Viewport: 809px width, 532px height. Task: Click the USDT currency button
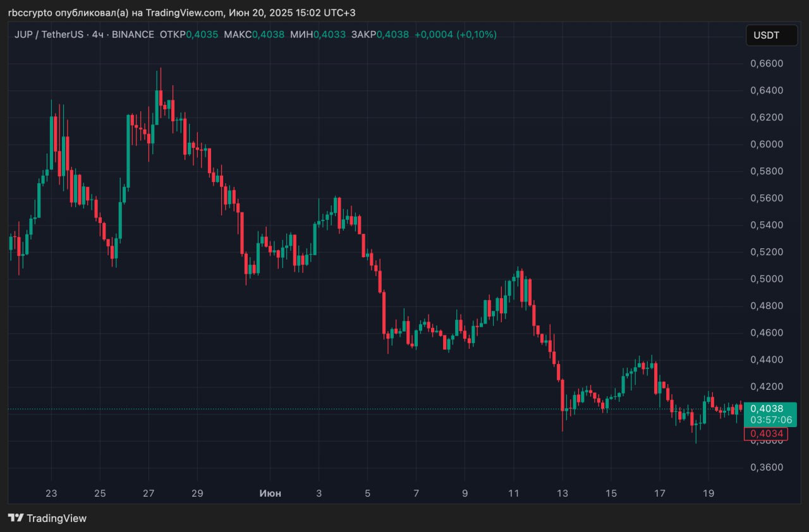pos(771,35)
